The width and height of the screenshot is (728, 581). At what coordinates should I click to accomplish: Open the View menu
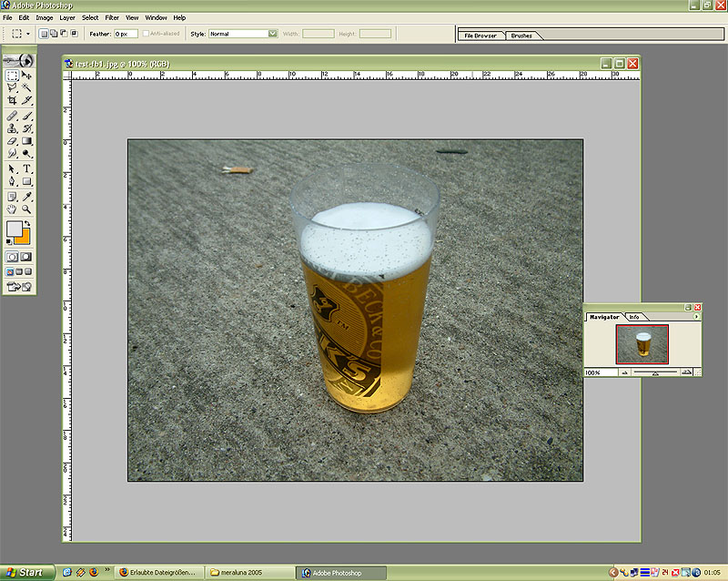pos(132,17)
